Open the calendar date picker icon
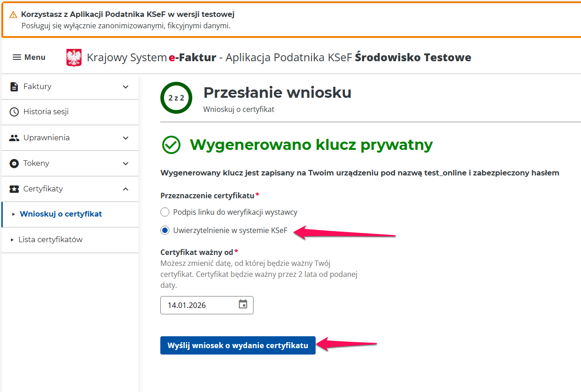This screenshot has height=392, width=581. (x=243, y=304)
